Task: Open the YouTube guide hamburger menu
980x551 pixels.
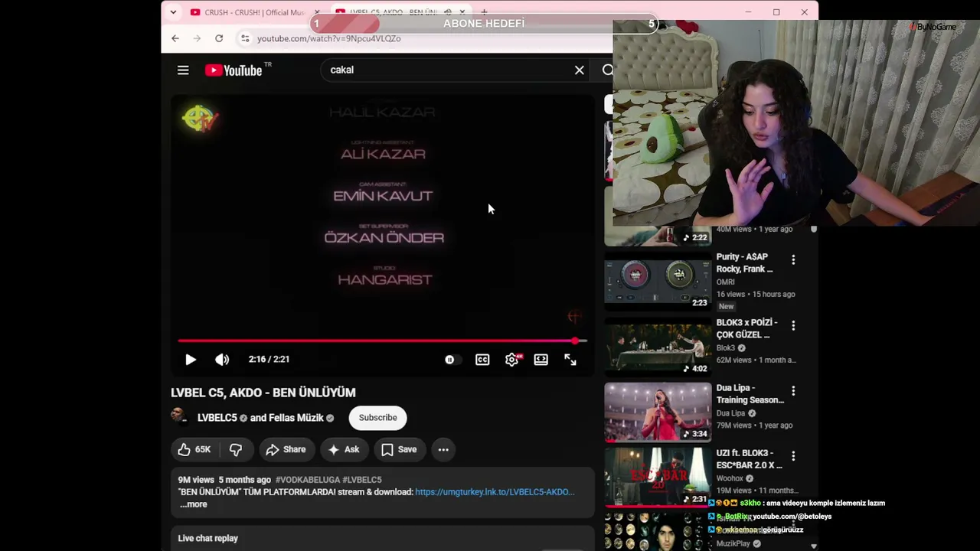Action: click(183, 70)
